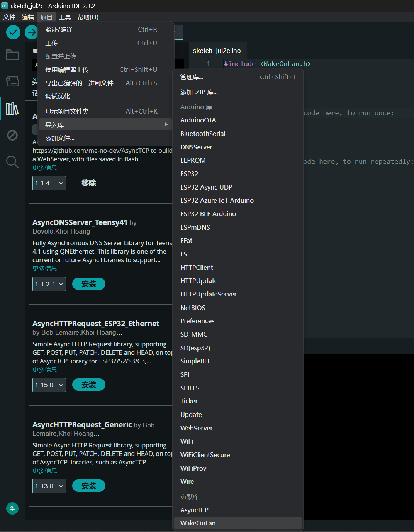Include the DNSServer library

238,147
